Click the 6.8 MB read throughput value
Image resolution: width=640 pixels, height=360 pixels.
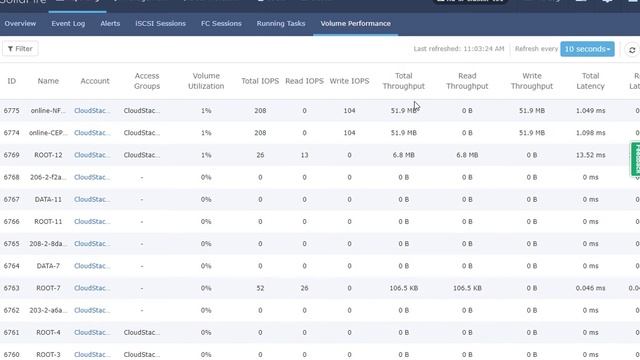coord(467,155)
